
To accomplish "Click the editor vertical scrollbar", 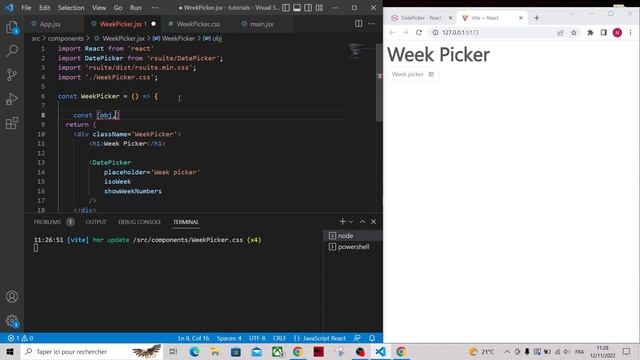I will click(x=379, y=82).
